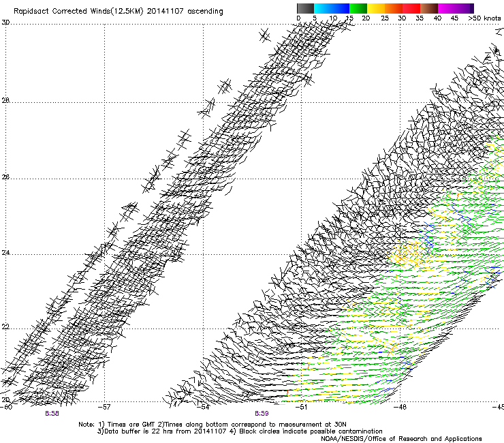Click the longitude label '-48' on bottom axis

tap(400, 407)
